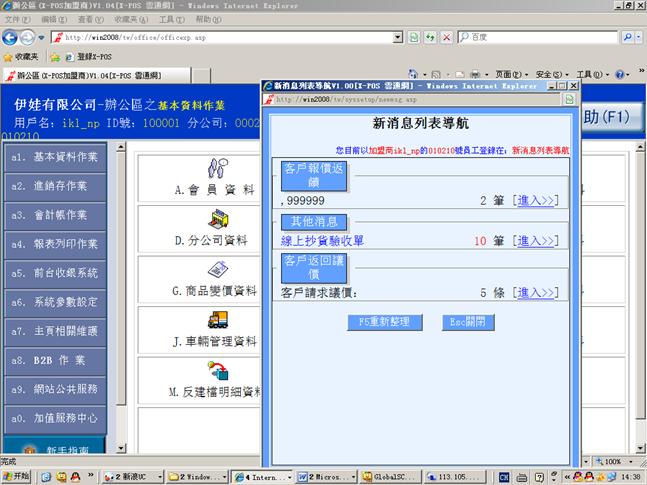Screen dimensions: 647x485
Task: Click the Windows 开始 Start button
Action: [17, 477]
